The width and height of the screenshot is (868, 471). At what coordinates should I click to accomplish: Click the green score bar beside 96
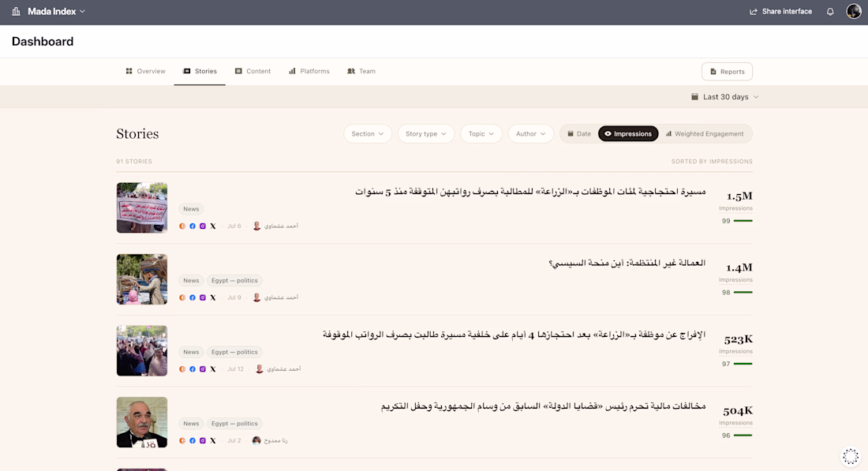(743, 435)
